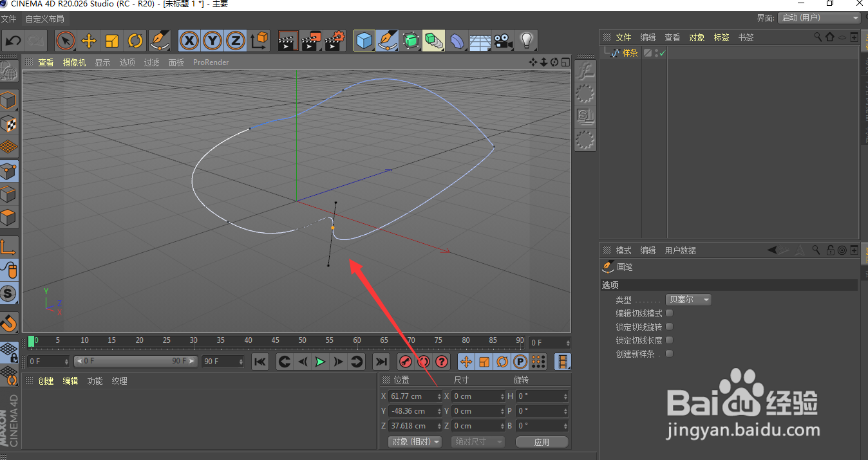
Task: Click the Floor environment icon
Action: pos(480,41)
